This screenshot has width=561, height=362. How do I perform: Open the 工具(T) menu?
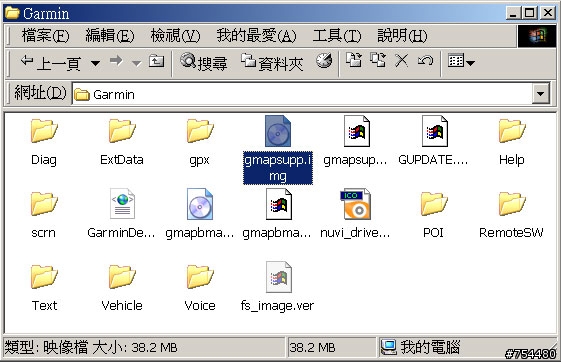click(x=337, y=36)
